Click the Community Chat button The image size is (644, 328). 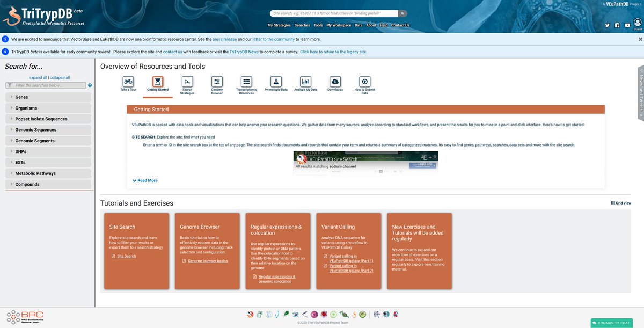[611, 323]
